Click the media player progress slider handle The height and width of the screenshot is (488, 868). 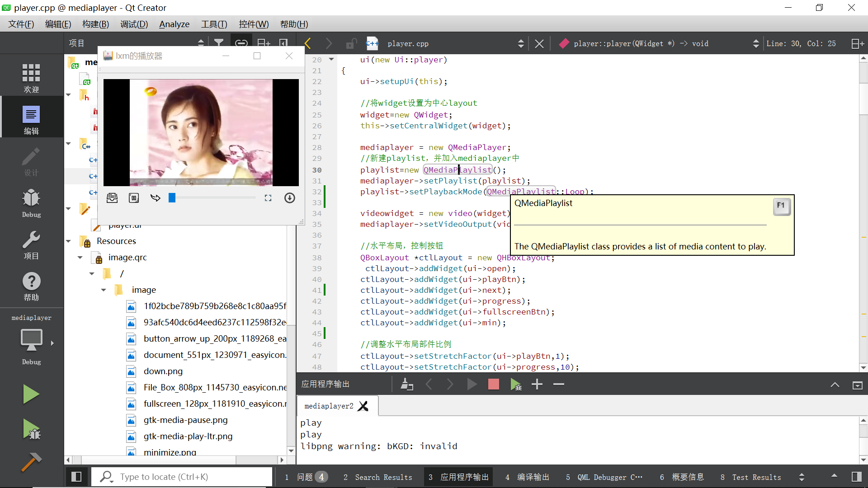172,198
